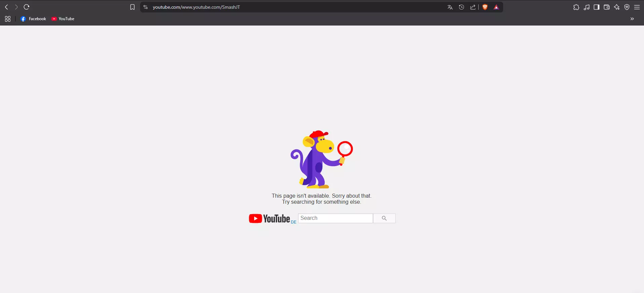Viewport: 644px width, 293px height.
Task: Open the apps grid in bookmarks bar
Action: click(x=8, y=19)
